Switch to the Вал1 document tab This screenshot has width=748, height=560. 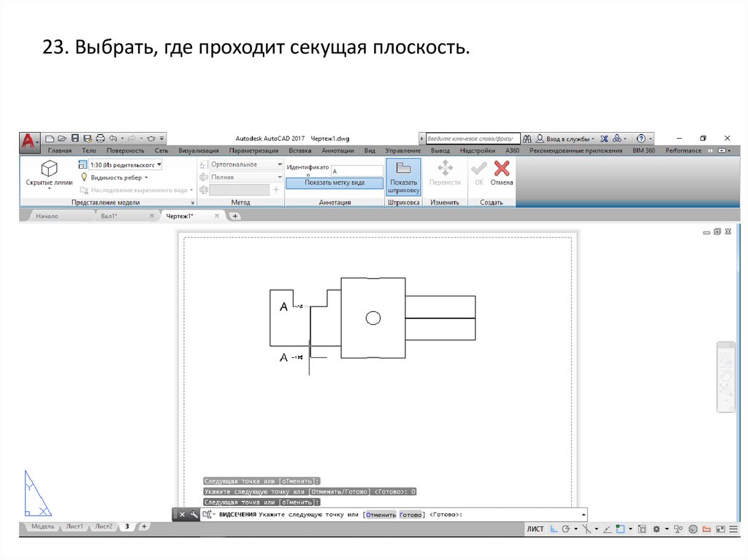click(x=110, y=216)
